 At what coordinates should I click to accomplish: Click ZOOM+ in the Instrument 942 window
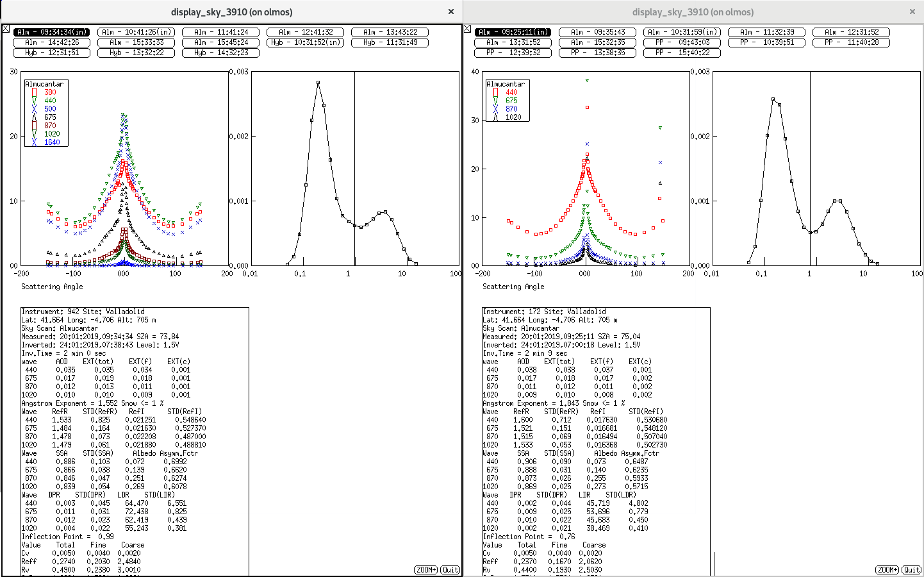point(426,570)
